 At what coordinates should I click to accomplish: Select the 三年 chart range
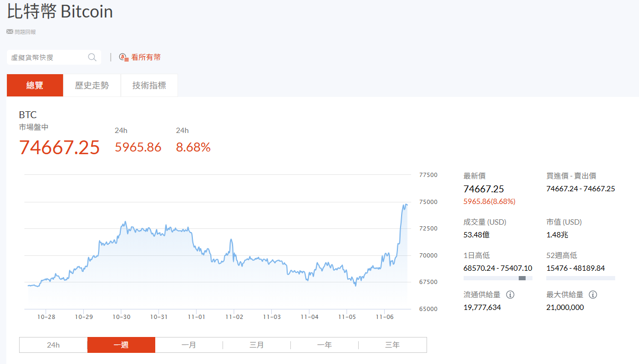[x=393, y=345]
